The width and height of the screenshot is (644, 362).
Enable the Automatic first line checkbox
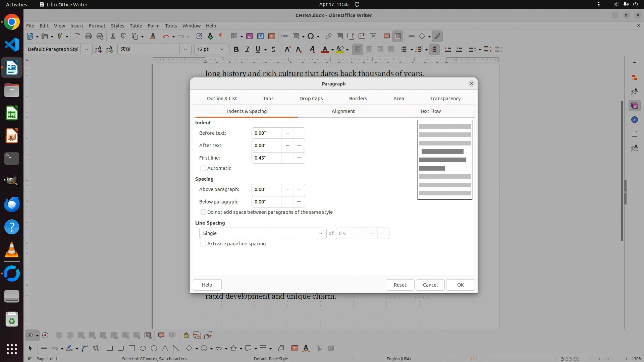click(203, 168)
